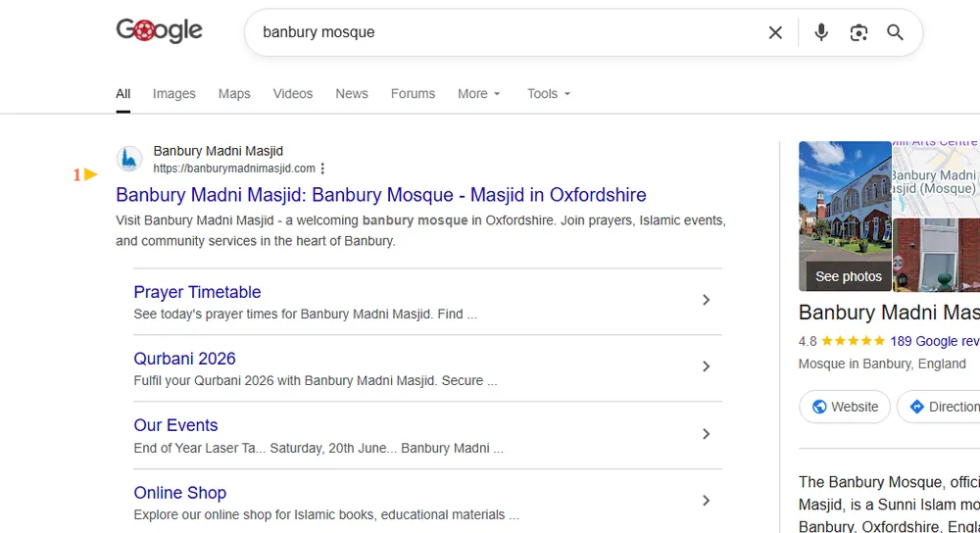Clear the search box with the X icon

(775, 32)
